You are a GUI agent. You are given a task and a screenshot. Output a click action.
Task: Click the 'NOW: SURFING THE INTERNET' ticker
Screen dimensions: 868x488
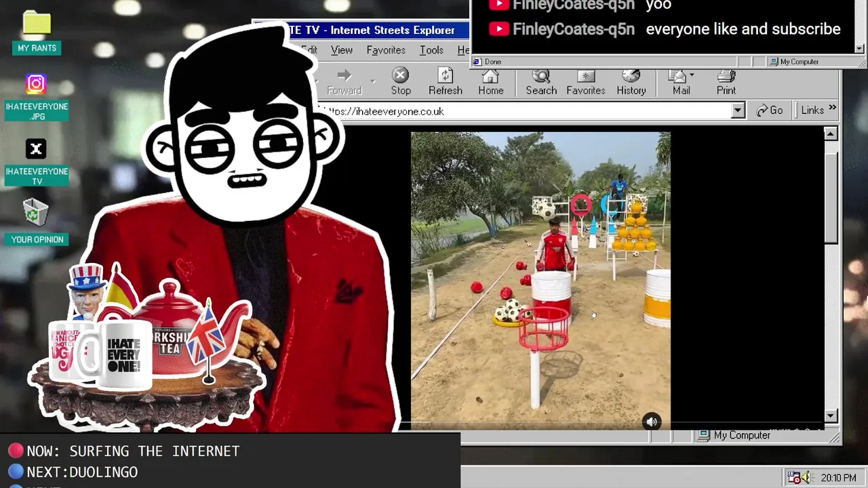[x=133, y=451]
